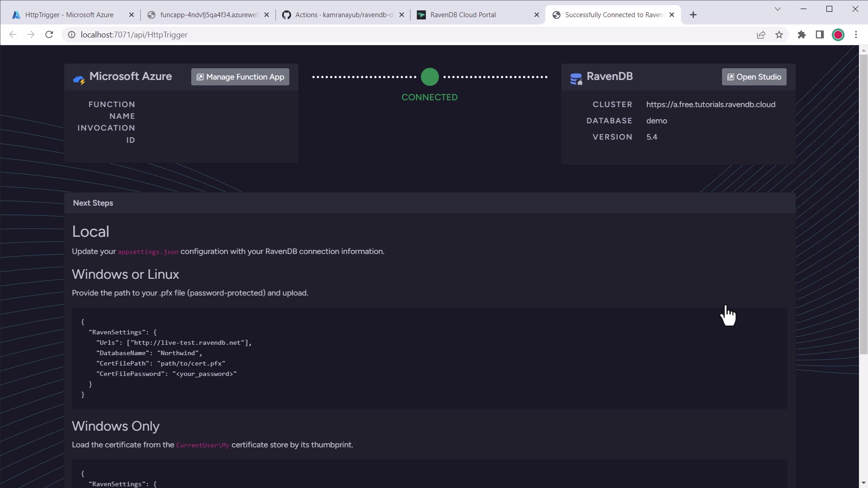The width and height of the screenshot is (868, 488).
Task: Open the browser side panel
Action: [820, 35]
